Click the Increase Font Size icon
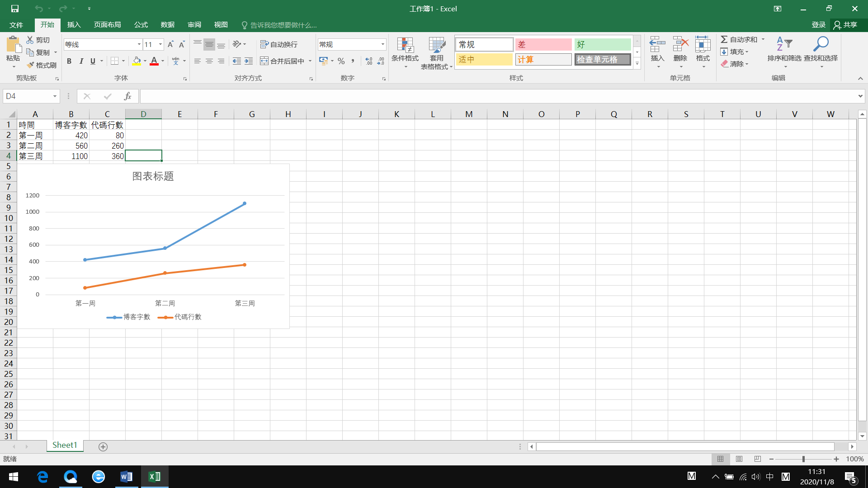This screenshot has width=868, height=488. (x=170, y=44)
